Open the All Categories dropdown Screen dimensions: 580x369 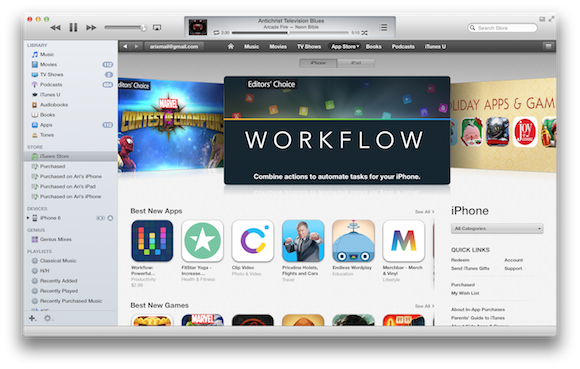(x=497, y=228)
